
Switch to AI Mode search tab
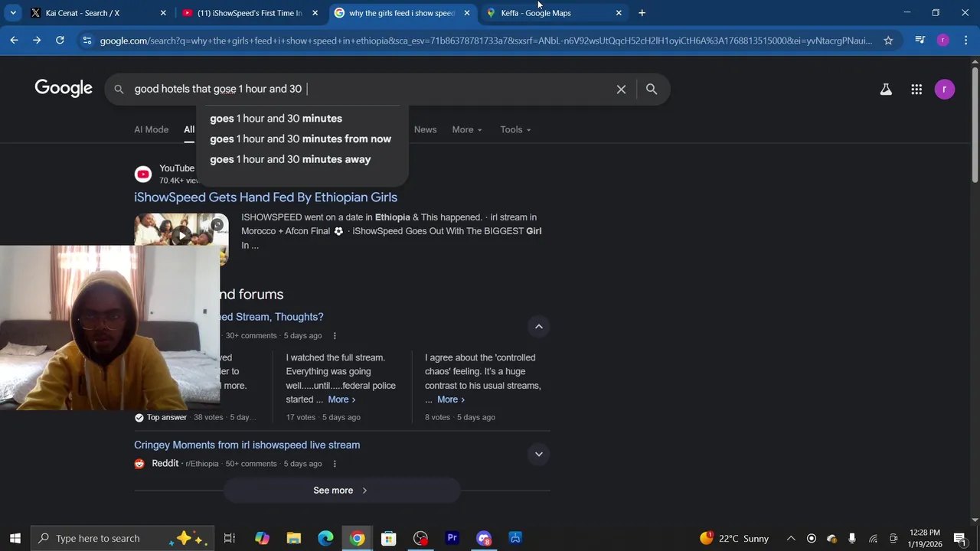[152, 129]
